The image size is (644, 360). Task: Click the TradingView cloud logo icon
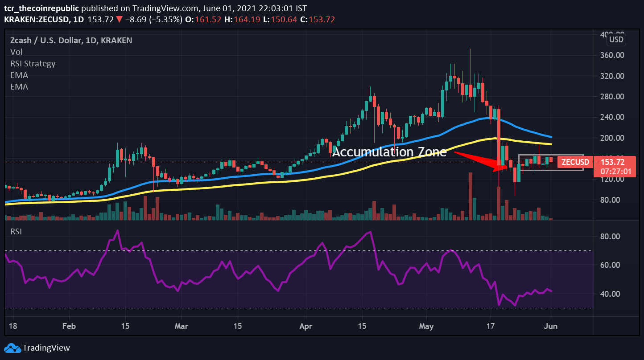(x=12, y=348)
